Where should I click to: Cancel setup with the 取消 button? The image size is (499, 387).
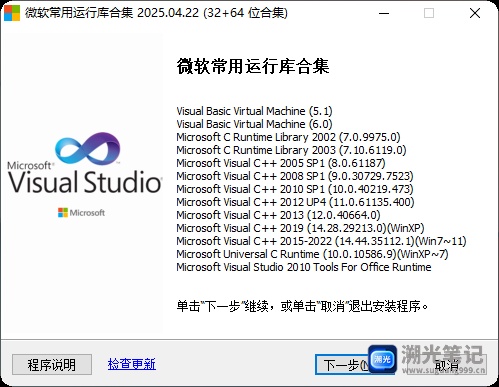447,365
